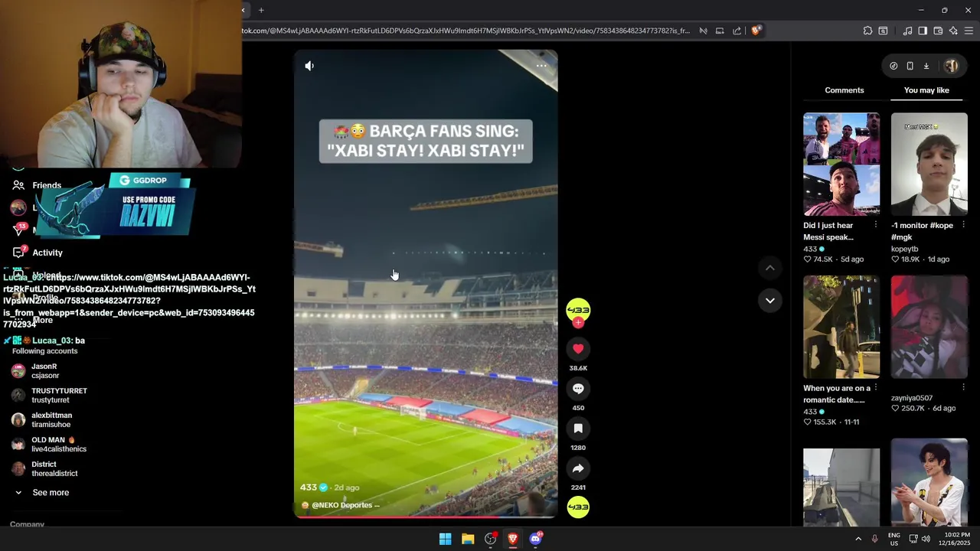
Task: Show hidden system tray icons
Action: [857, 539]
